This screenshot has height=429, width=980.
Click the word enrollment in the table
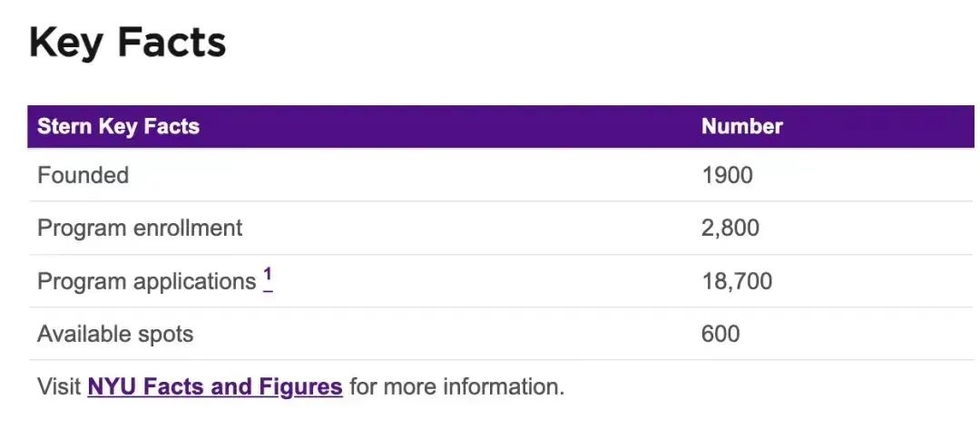pyautogui.click(x=188, y=228)
